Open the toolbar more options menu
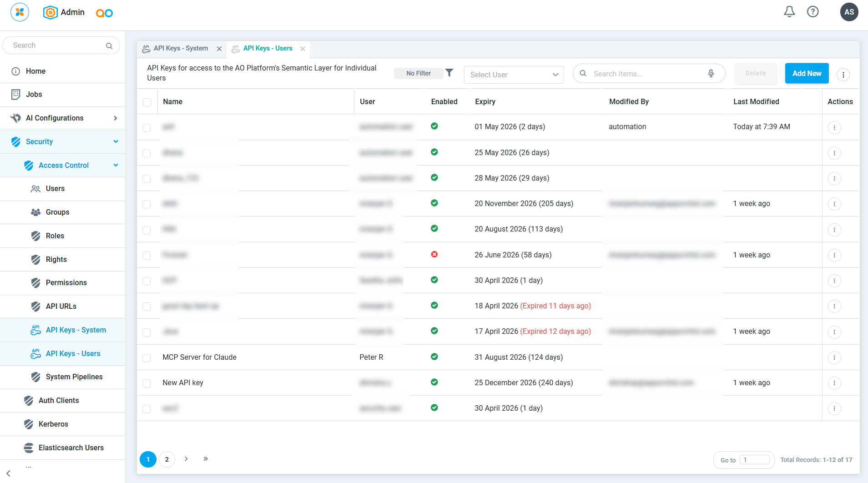 843,75
